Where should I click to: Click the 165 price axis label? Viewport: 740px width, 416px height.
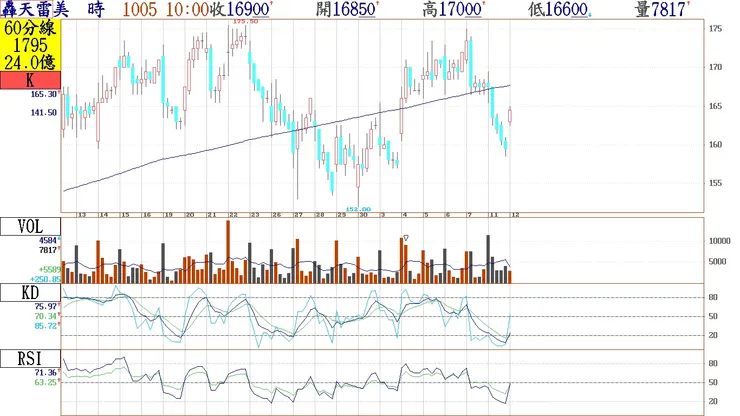[715, 106]
